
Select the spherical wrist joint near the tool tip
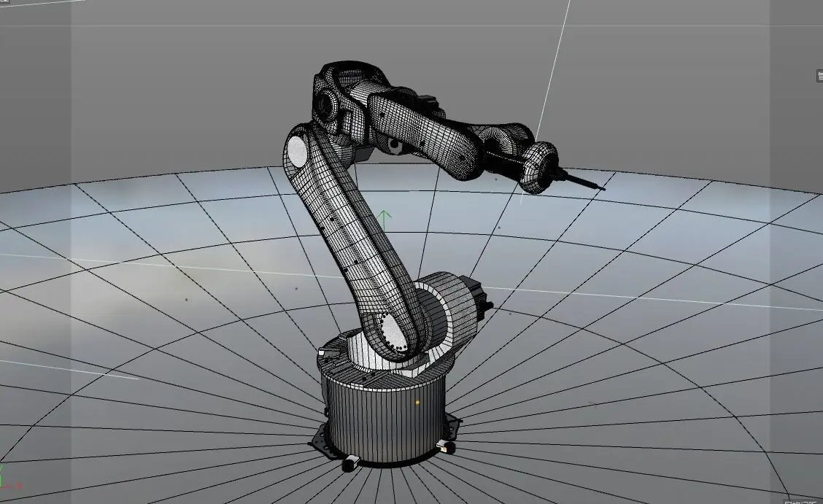click(x=538, y=167)
